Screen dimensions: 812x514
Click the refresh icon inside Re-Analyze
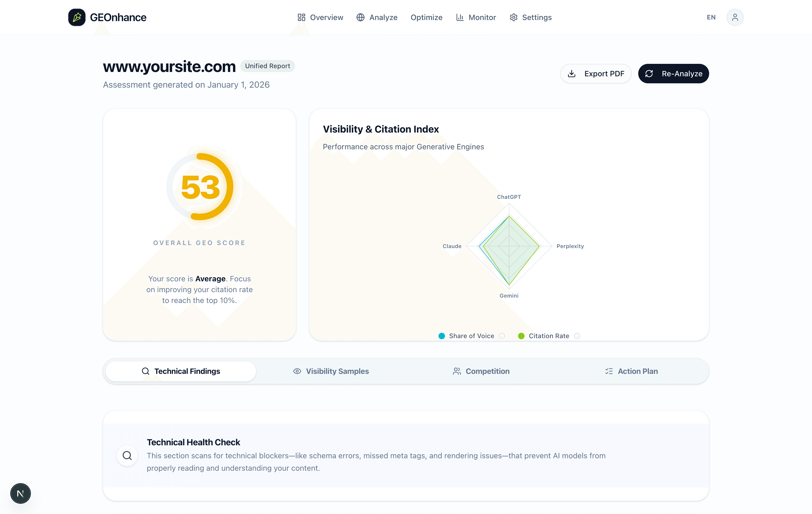point(649,74)
